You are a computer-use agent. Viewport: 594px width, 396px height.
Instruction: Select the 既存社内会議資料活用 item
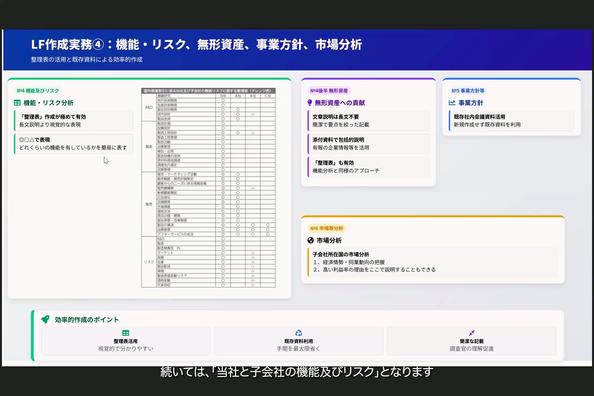pos(511,121)
